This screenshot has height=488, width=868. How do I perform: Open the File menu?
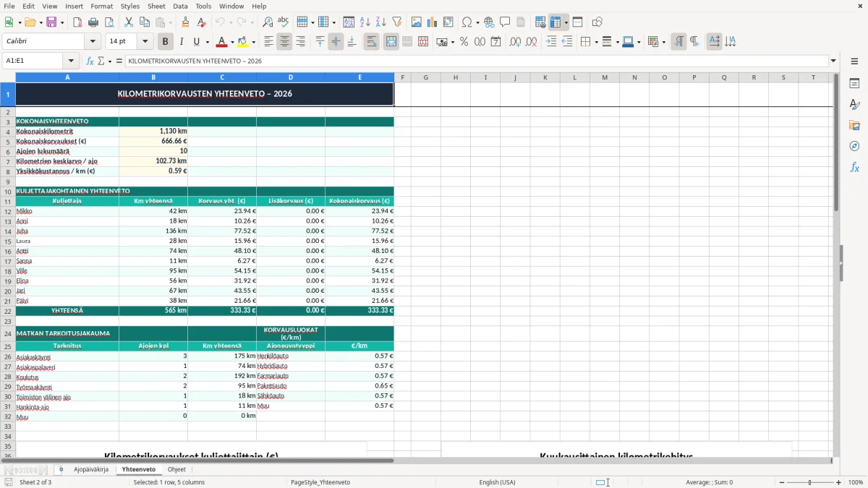click(x=9, y=6)
